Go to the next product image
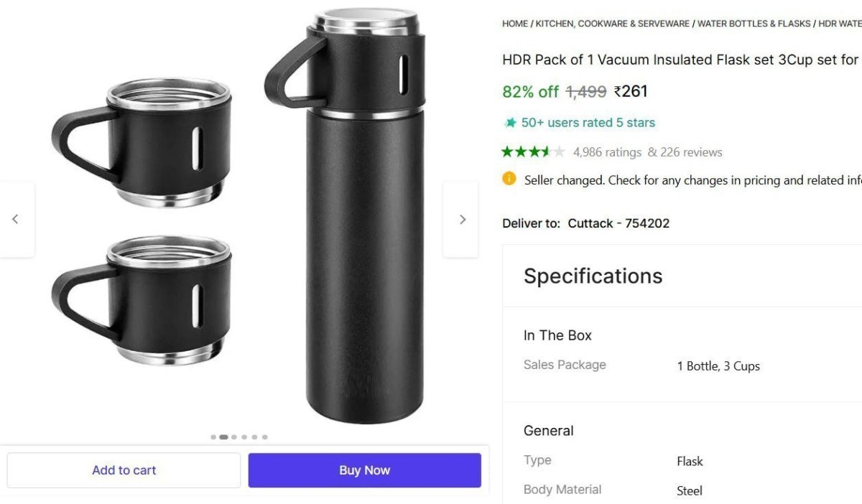 [x=462, y=220]
